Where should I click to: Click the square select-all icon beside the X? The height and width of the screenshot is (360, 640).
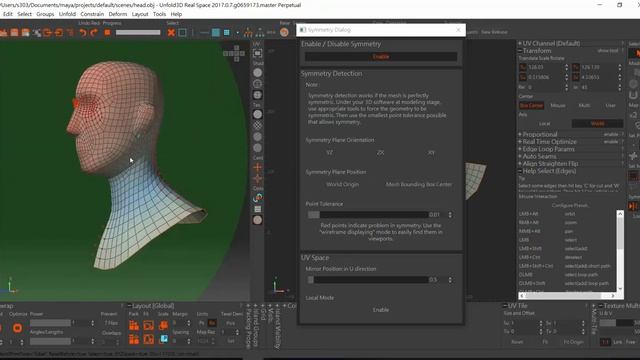tap(182, 32)
